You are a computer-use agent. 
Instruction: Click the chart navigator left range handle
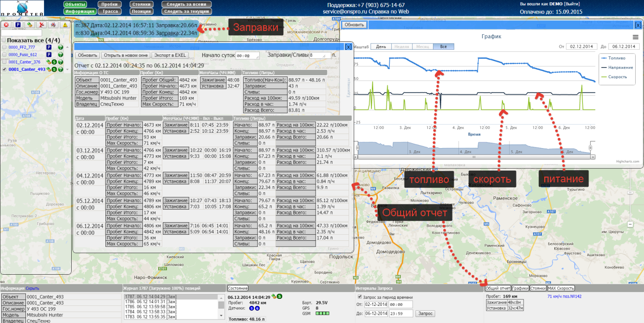[357, 148]
